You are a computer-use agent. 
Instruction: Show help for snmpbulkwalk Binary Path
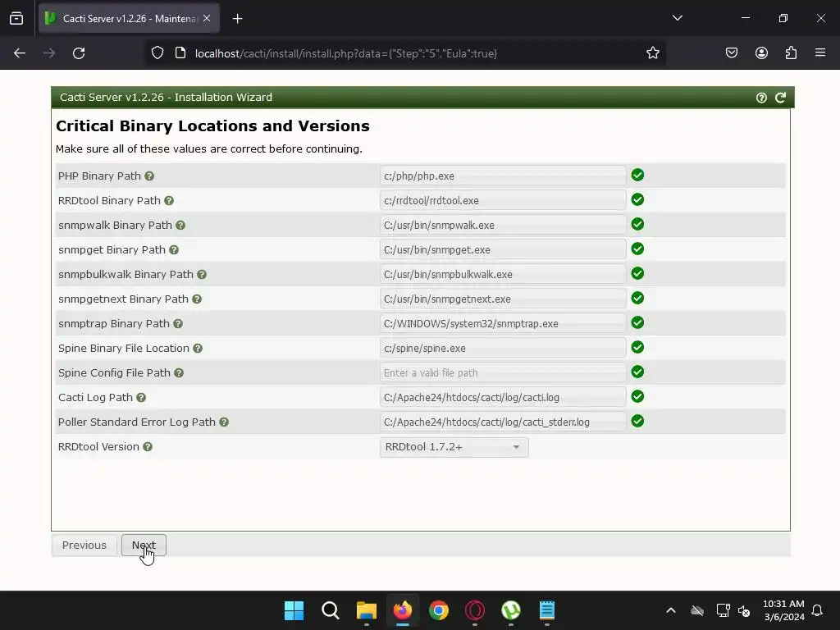pyautogui.click(x=202, y=275)
